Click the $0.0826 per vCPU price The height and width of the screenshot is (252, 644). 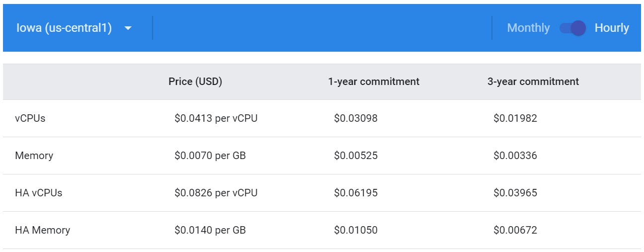[216, 193]
